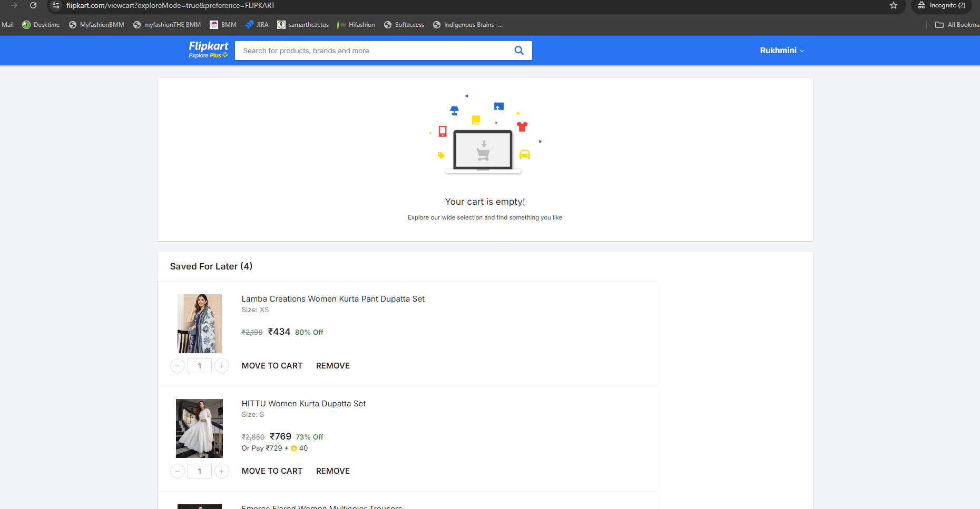Screen dimensions: 980x509
Task: Focus the product search field
Action: (x=374, y=51)
